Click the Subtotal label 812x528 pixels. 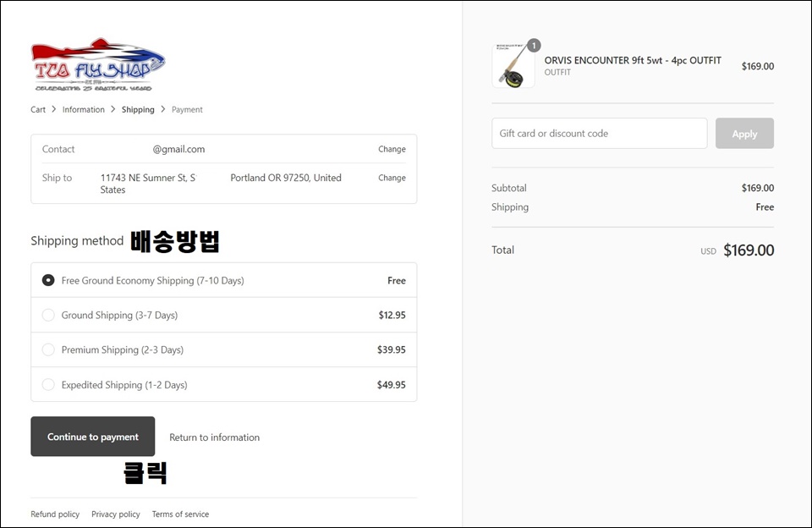click(508, 188)
